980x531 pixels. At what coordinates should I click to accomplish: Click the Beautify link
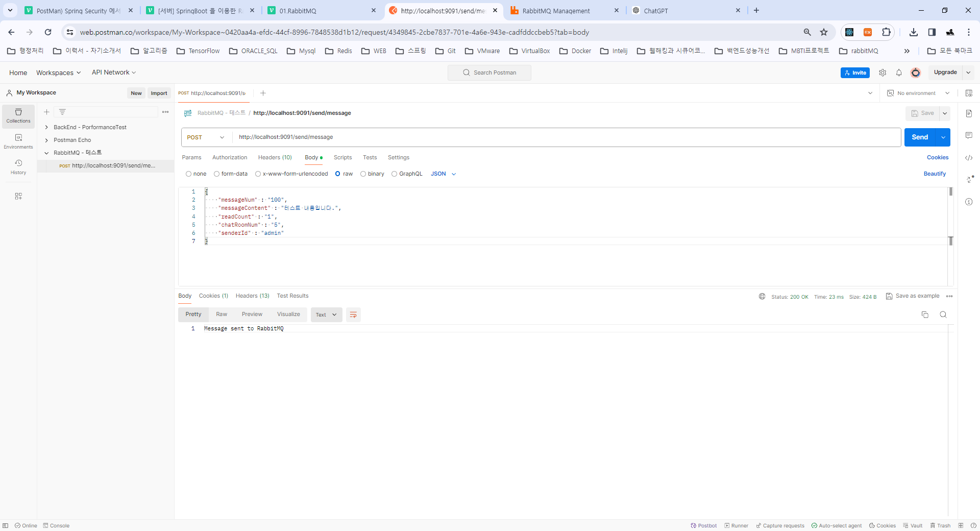pyautogui.click(x=935, y=174)
